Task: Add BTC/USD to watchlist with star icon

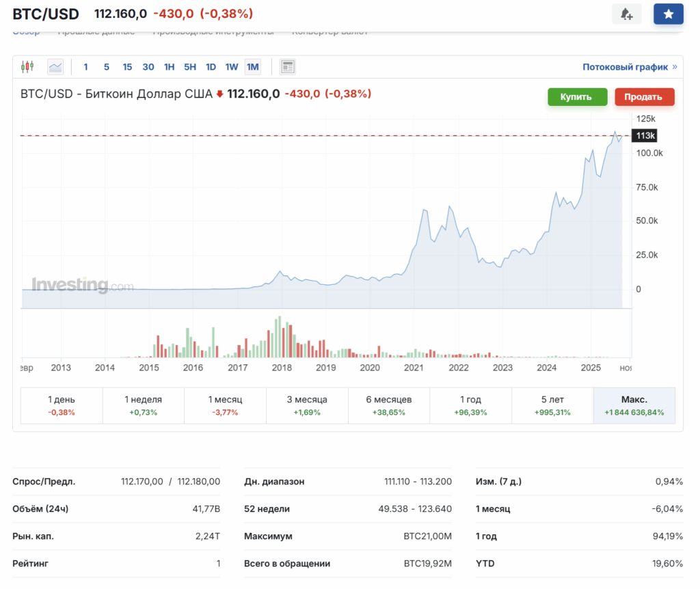Action: [x=668, y=14]
